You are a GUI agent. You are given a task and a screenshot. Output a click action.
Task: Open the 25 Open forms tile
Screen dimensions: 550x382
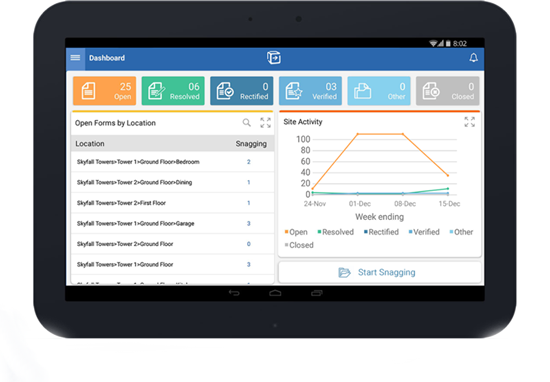pos(105,91)
